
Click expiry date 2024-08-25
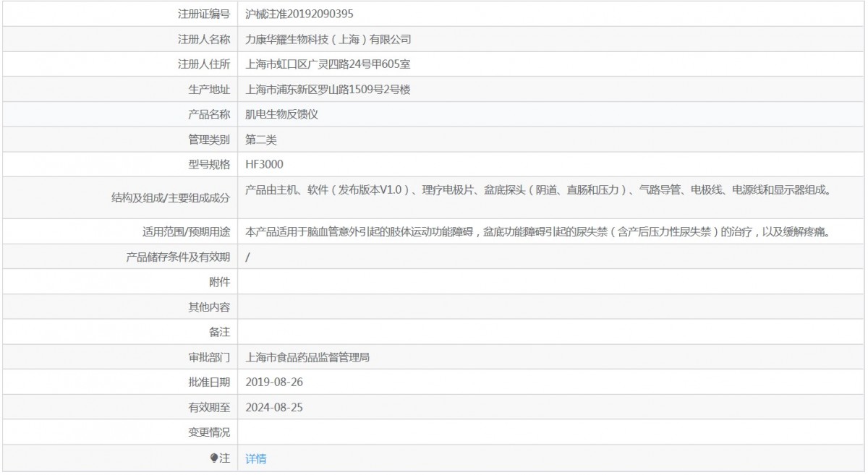tap(274, 408)
